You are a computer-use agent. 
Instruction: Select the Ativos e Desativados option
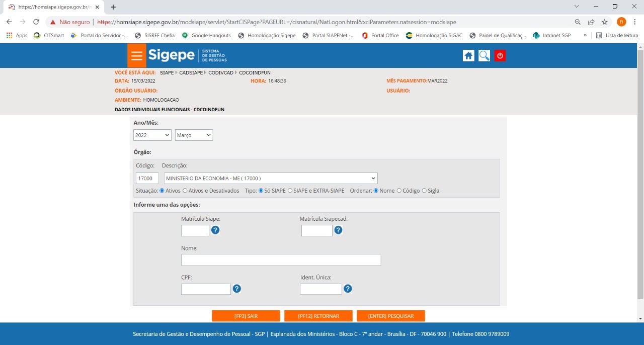tap(185, 191)
